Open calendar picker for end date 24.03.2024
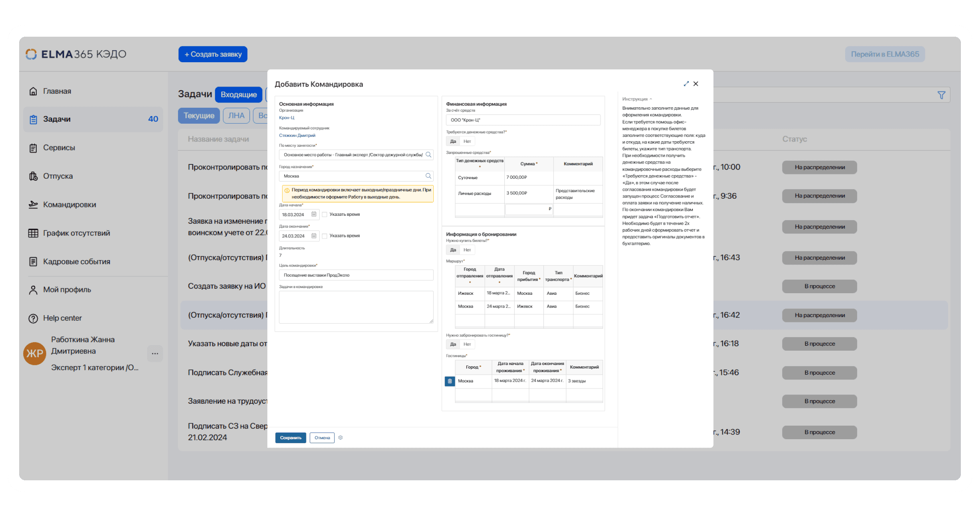 [x=314, y=236]
